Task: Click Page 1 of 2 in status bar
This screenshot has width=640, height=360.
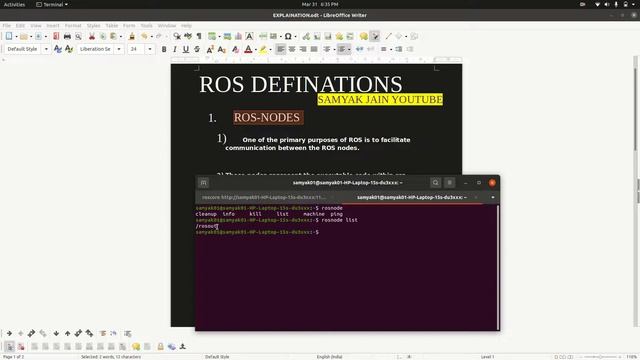Action: (x=13, y=357)
